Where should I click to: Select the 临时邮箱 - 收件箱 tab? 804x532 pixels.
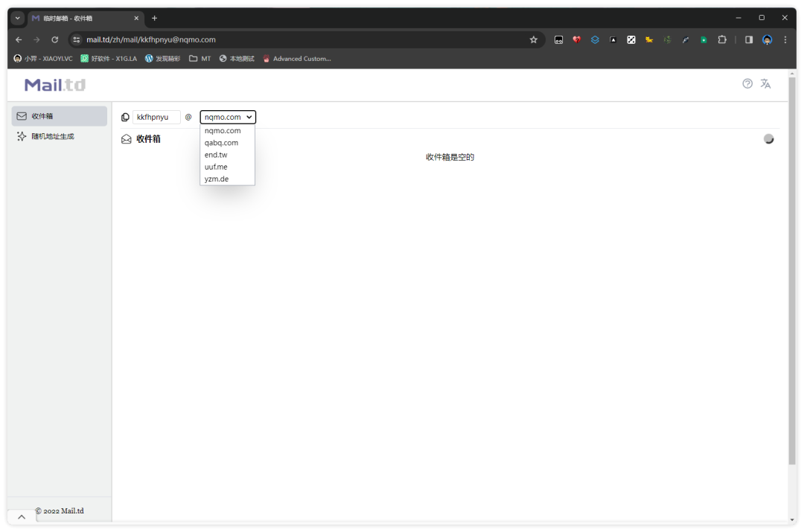click(x=85, y=18)
